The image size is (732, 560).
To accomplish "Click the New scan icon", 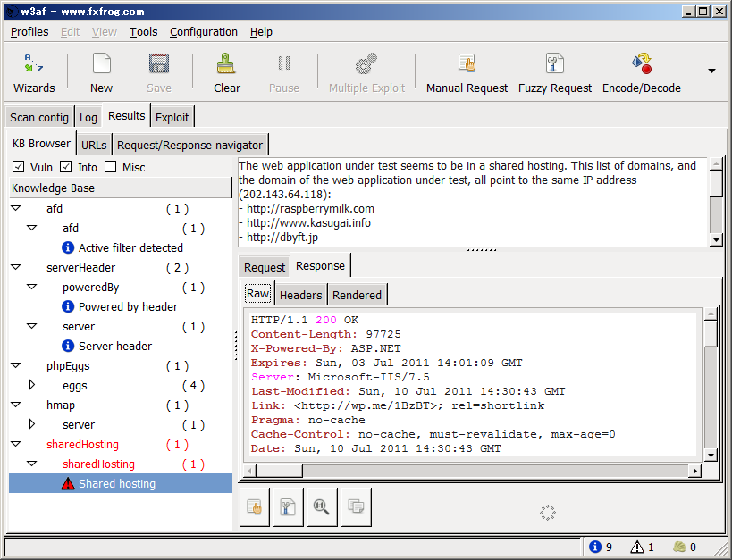I will (101, 64).
